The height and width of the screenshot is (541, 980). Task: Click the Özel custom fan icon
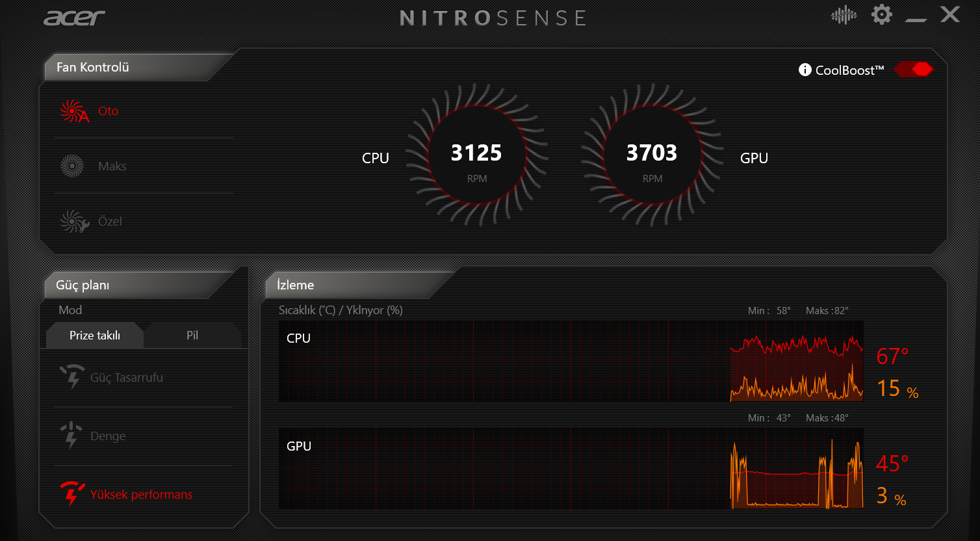point(74,221)
